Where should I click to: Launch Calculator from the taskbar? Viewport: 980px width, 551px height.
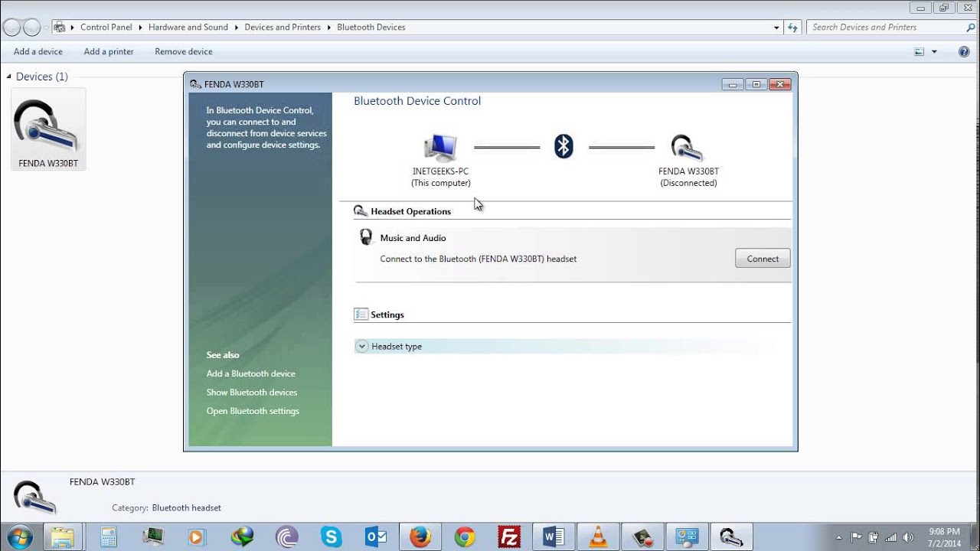click(x=108, y=537)
